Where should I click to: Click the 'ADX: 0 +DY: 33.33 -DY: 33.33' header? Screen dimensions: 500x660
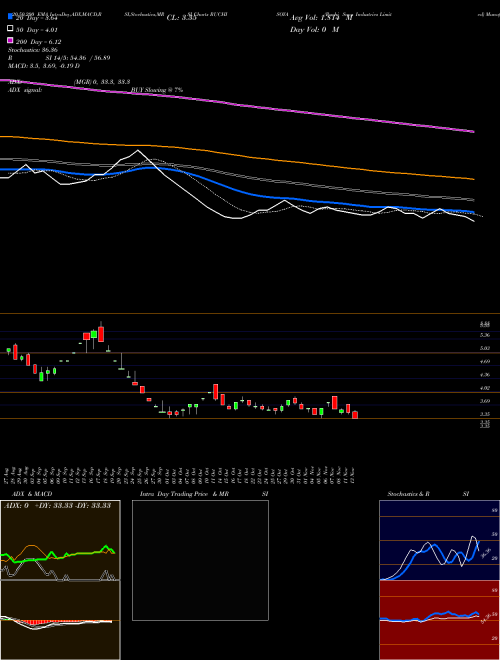coord(57,505)
